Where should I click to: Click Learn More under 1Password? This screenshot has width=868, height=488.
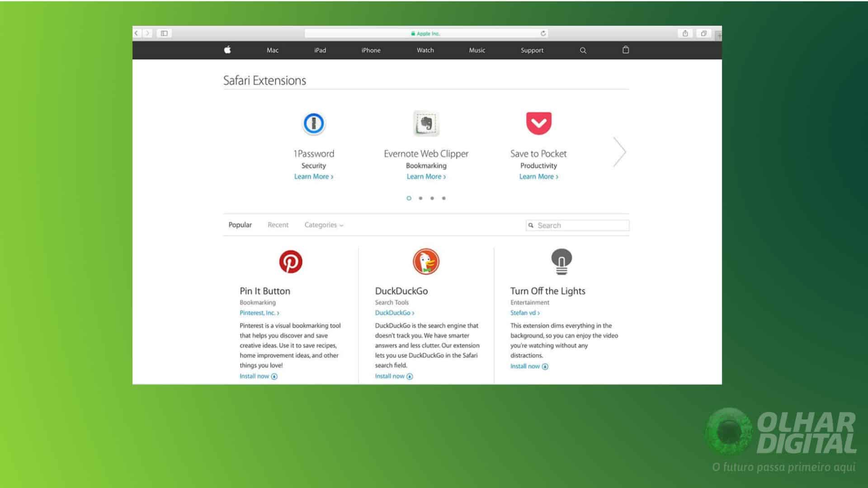(314, 177)
